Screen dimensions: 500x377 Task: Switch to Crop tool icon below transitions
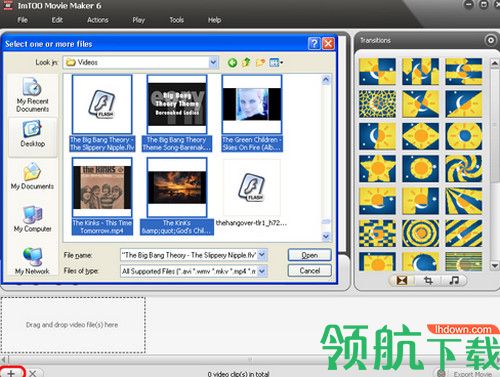pos(428,281)
